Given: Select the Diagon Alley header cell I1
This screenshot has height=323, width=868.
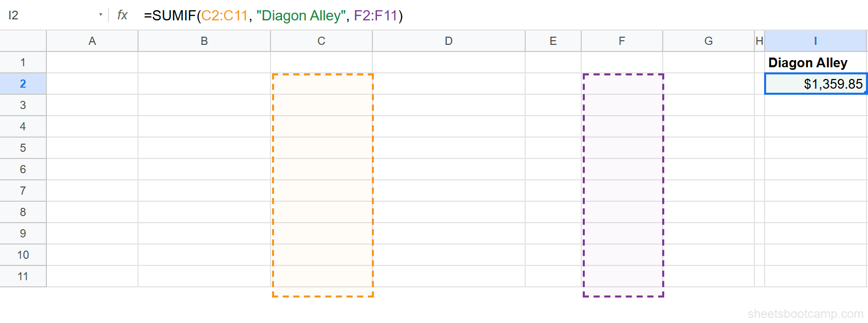Looking at the screenshot, I should [x=807, y=62].
